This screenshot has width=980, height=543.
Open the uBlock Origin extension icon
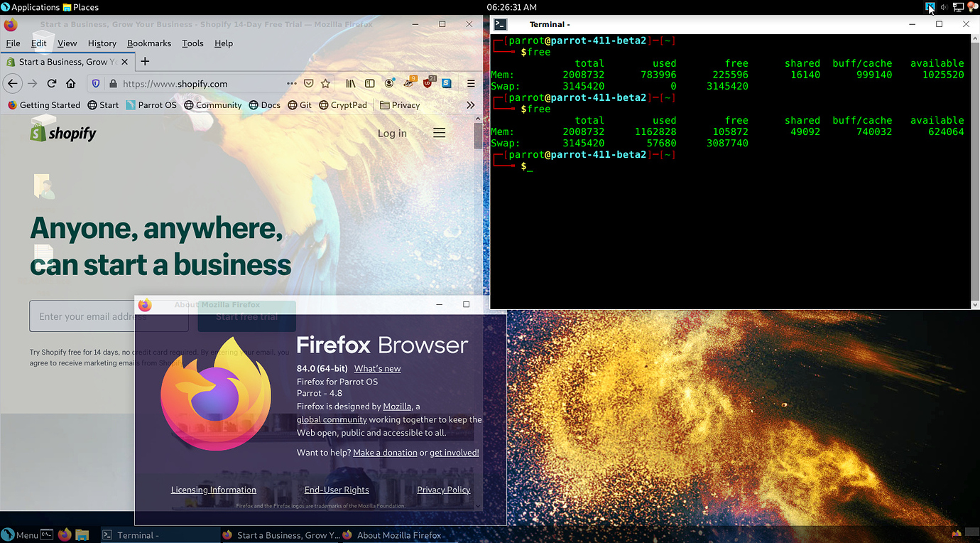point(428,82)
